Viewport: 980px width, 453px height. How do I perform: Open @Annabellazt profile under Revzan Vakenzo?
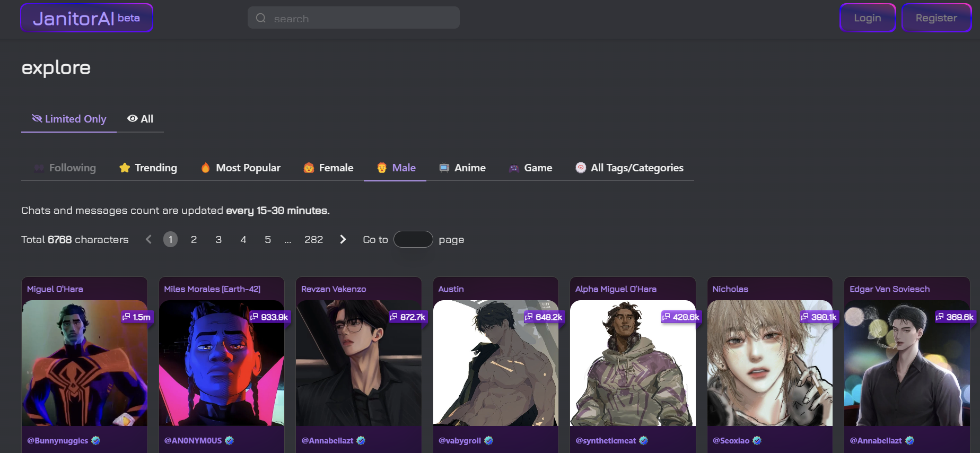point(327,441)
